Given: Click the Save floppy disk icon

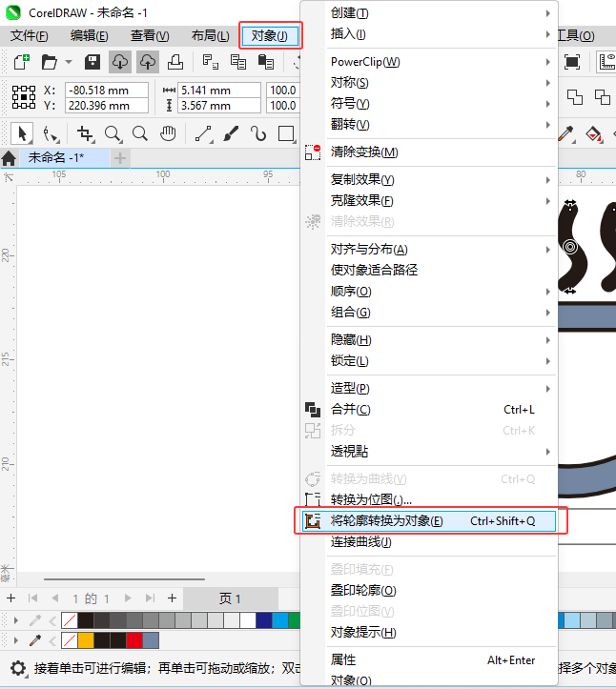Looking at the screenshot, I should tap(92, 62).
